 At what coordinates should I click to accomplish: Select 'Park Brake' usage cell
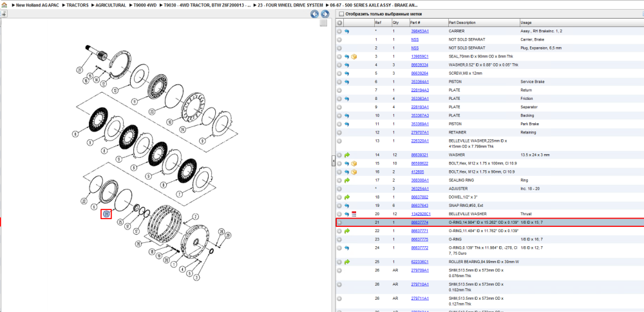click(x=530, y=124)
